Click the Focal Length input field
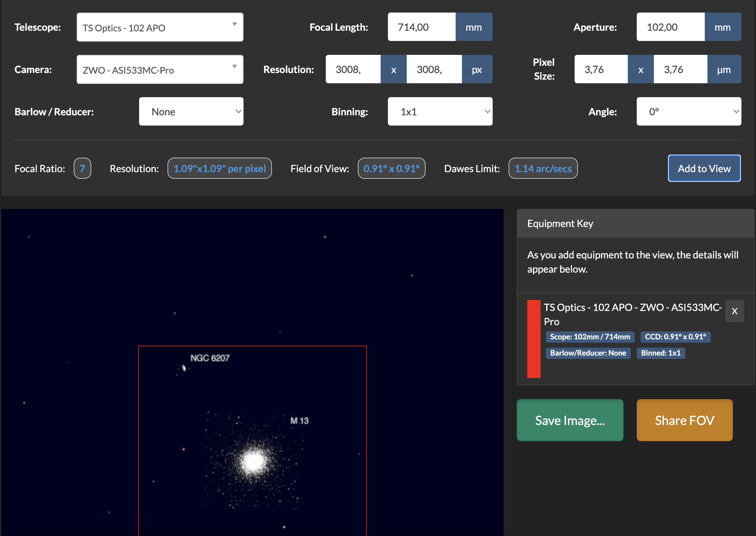The image size is (756, 536). (422, 27)
